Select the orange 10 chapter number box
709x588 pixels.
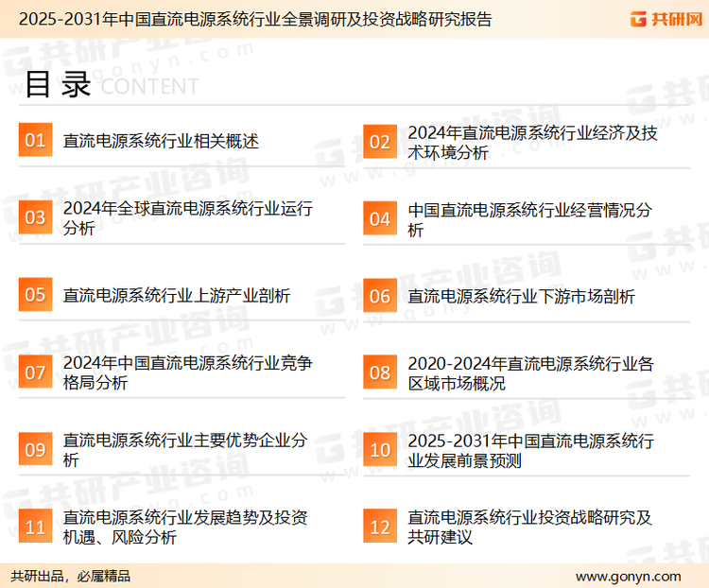click(x=380, y=450)
